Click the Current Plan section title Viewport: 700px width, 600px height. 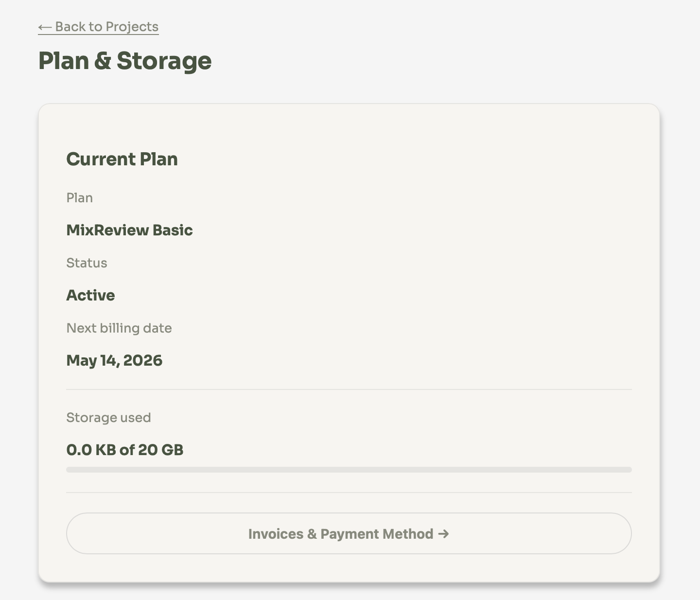tap(122, 159)
